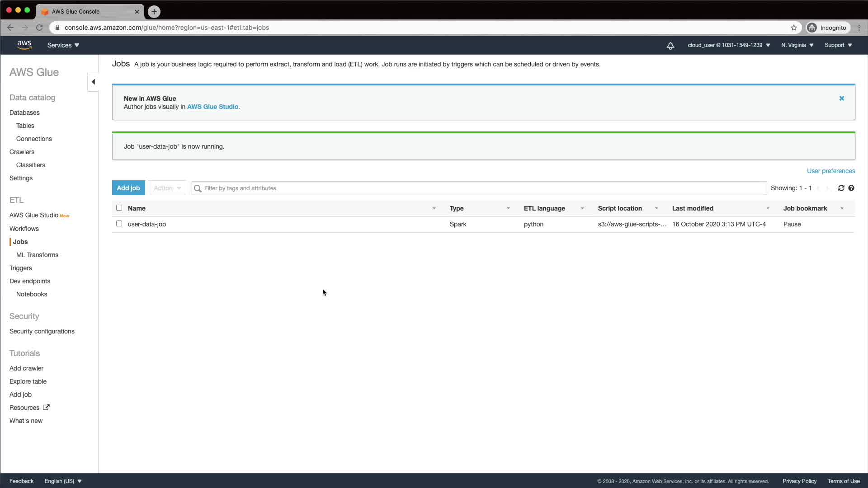Viewport: 868px width, 488px height.
Task: Open the N. Virginia region dropdown
Action: (x=797, y=45)
